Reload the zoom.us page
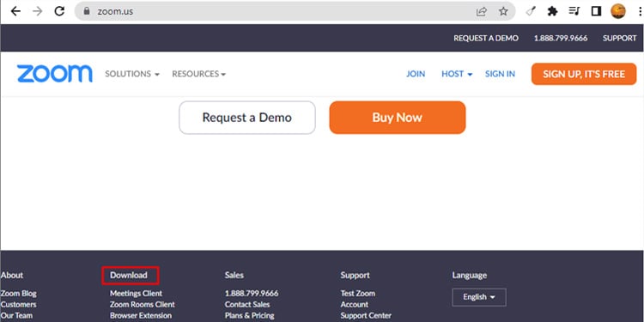 (x=59, y=11)
